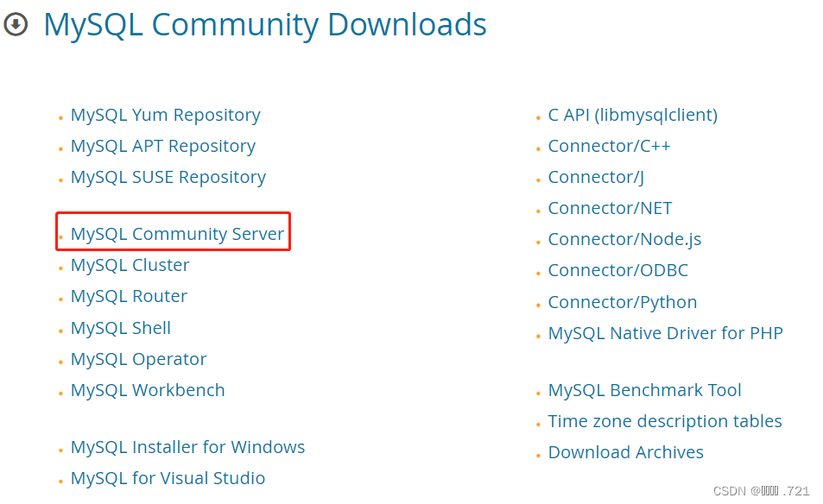Screen dimensions: 823x504
Task: Open MySQL for Visual Studio link
Action: 168,478
